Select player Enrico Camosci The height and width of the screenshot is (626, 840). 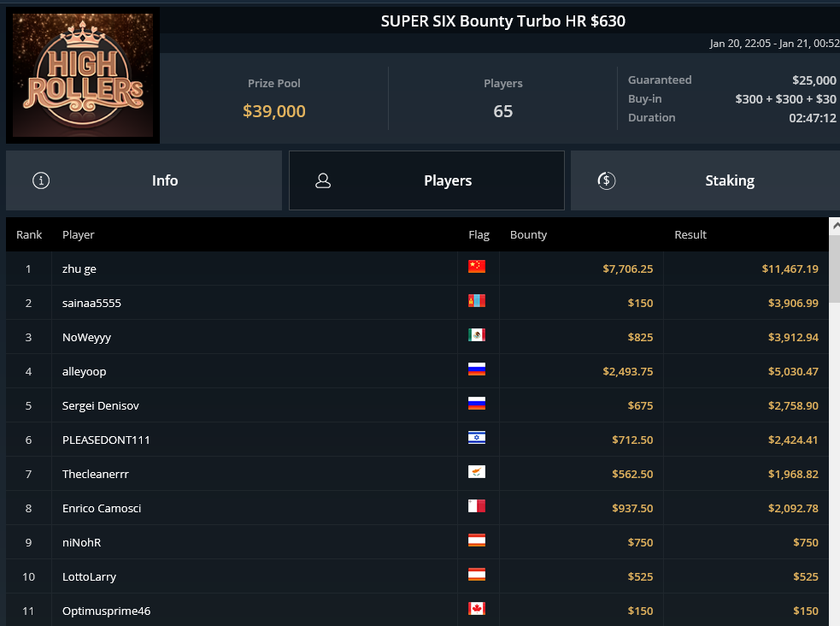coord(102,509)
